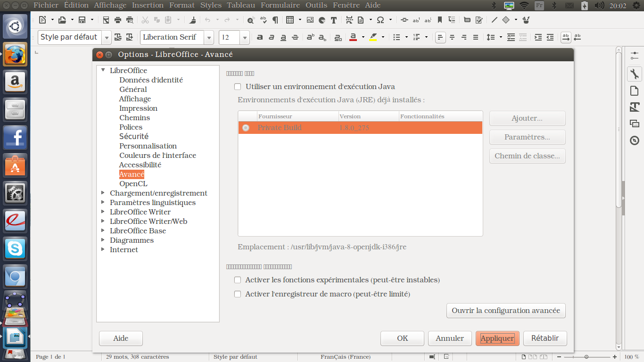Click the Annuler button

tap(450, 338)
